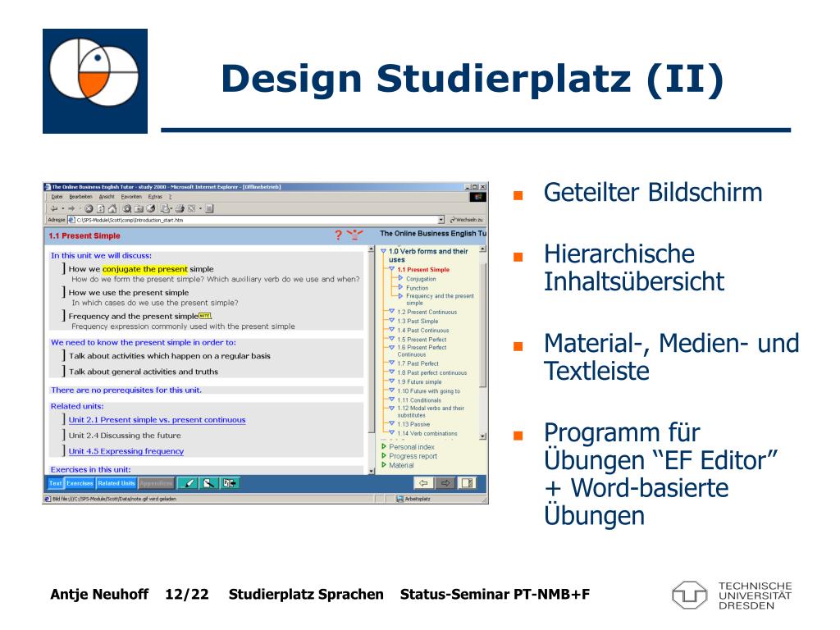
Task: Select 1.9 Future simple in tree
Action: click(x=419, y=382)
